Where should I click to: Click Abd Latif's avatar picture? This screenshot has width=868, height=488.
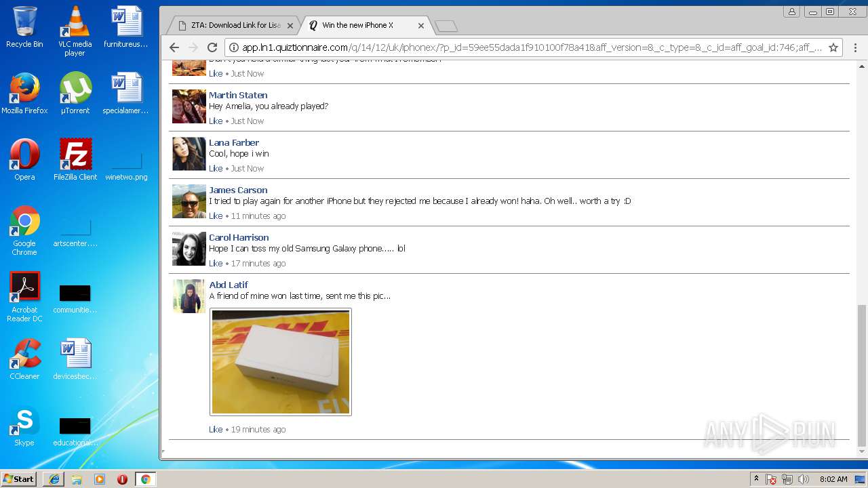tap(189, 296)
